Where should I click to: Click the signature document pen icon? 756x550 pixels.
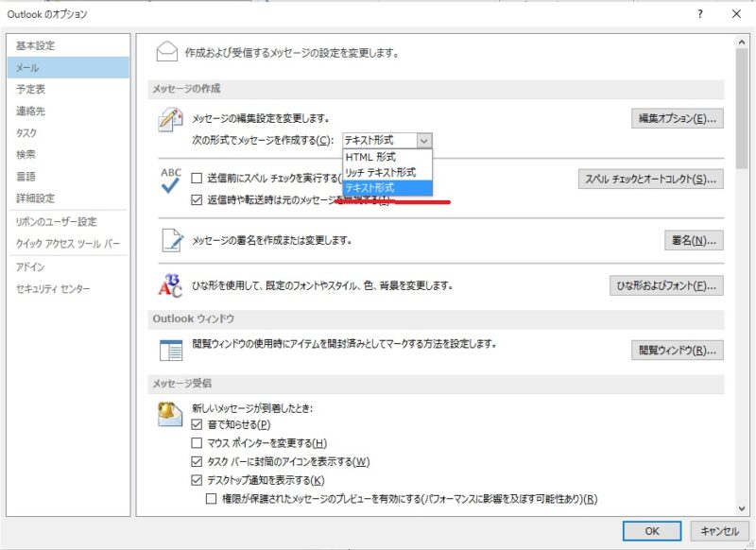[x=172, y=241]
